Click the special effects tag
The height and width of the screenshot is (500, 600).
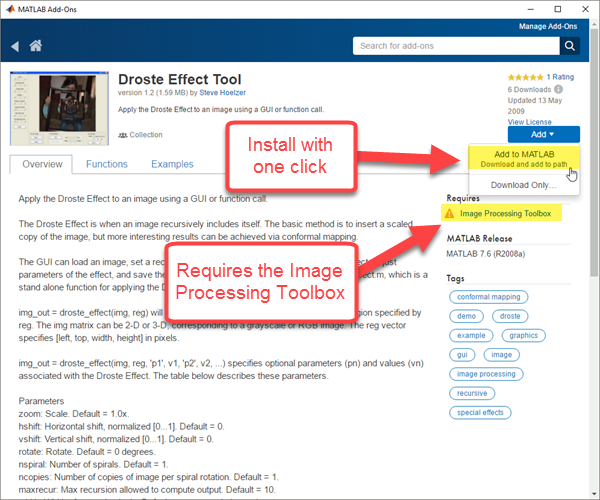point(479,411)
